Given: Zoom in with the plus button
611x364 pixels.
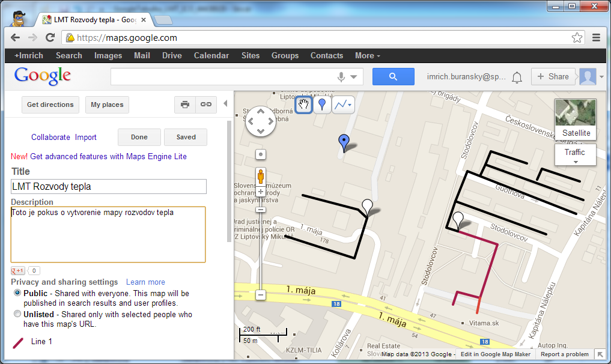Looking at the screenshot, I should [261, 192].
